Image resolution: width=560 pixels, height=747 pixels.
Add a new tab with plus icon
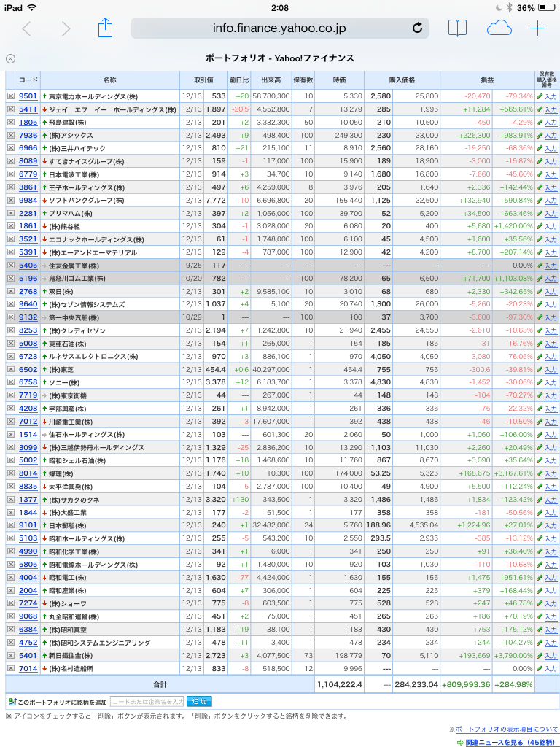pos(537,28)
